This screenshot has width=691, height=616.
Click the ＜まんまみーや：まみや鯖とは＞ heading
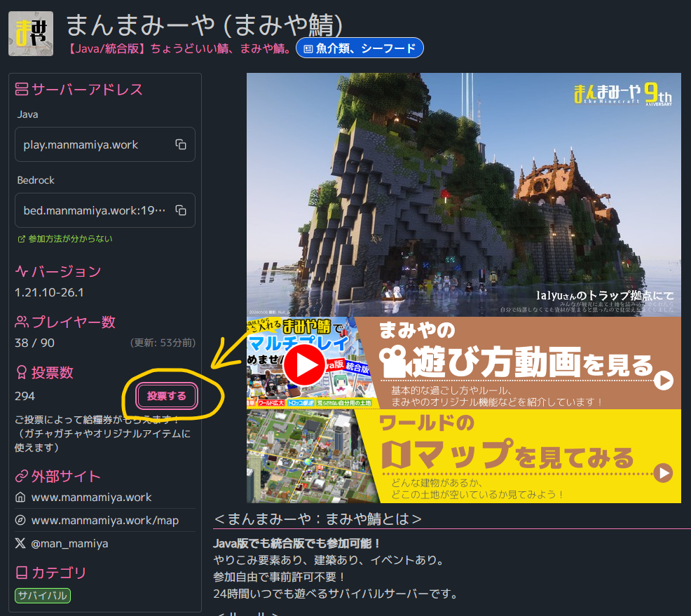[x=317, y=519]
